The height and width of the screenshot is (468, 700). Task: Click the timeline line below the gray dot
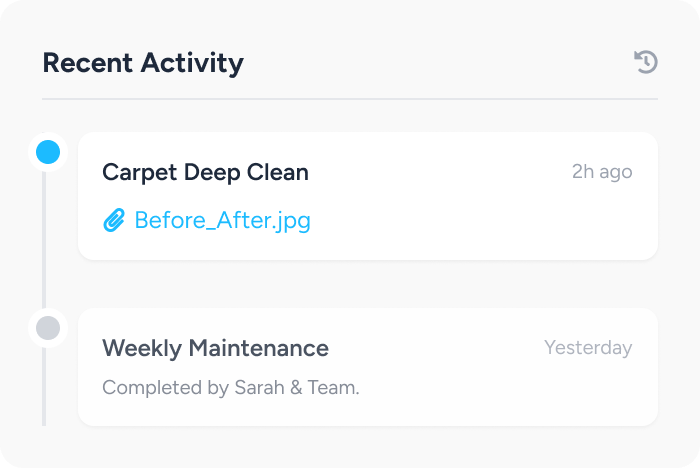point(44,390)
